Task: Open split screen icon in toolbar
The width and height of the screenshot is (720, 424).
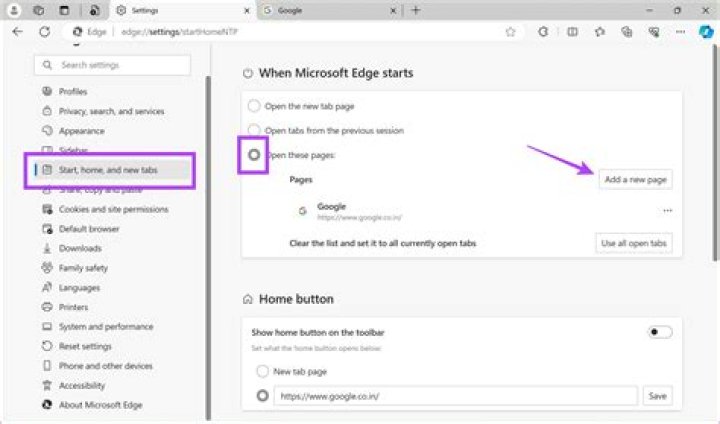Action: pyautogui.click(x=572, y=32)
